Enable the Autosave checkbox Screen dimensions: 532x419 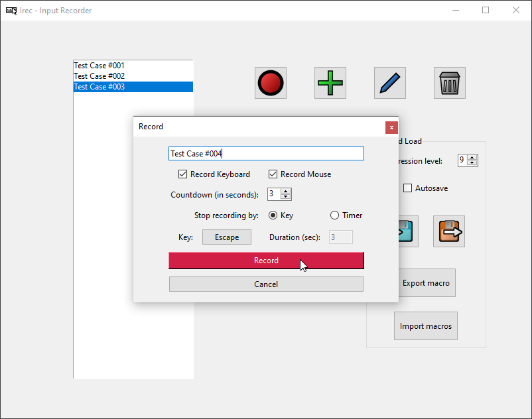(408, 188)
